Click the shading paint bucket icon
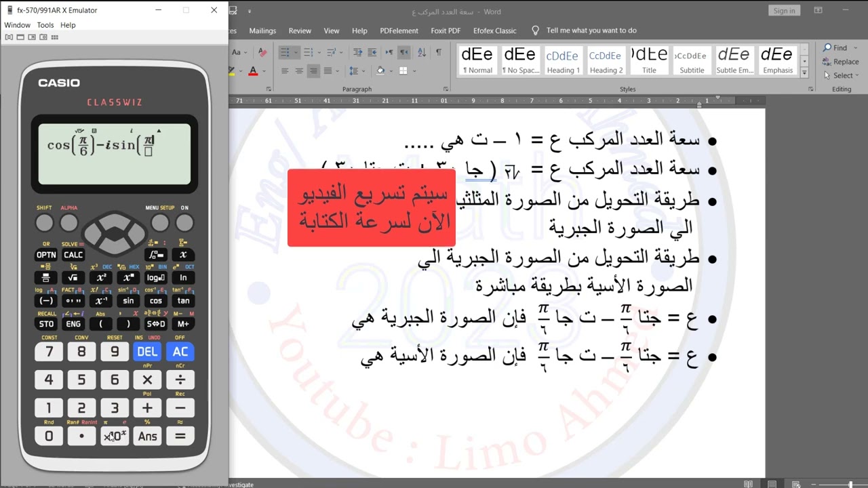This screenshot has height=488, width=868. (x=380, y=70)
